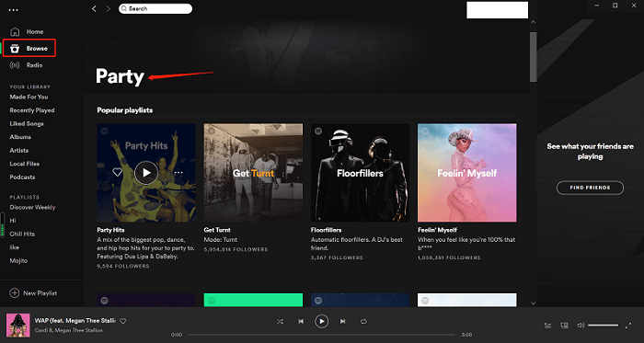This screenshot has height=343, width=644.
Task: Open Artists in the library
Action: 19,151
